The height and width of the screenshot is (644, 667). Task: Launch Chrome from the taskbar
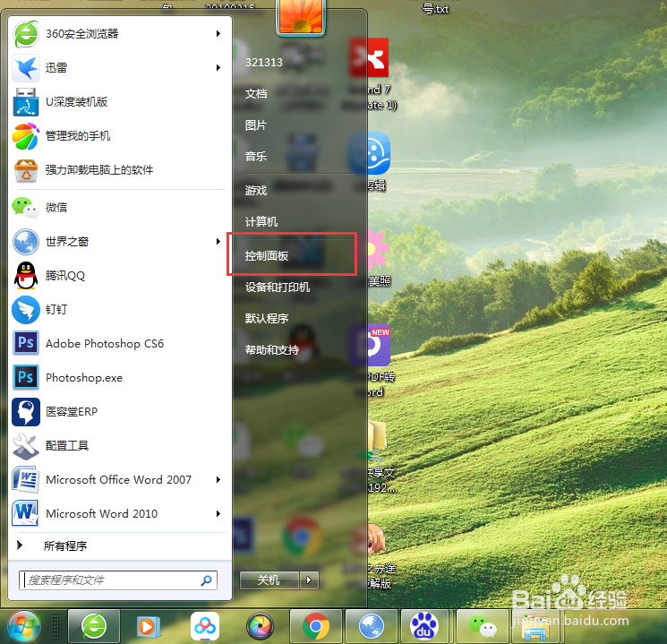tap(316, 626)
